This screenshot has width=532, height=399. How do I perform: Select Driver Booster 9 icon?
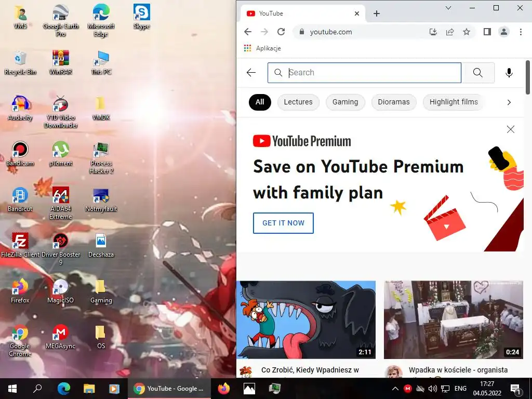click(x=61, y=249)
